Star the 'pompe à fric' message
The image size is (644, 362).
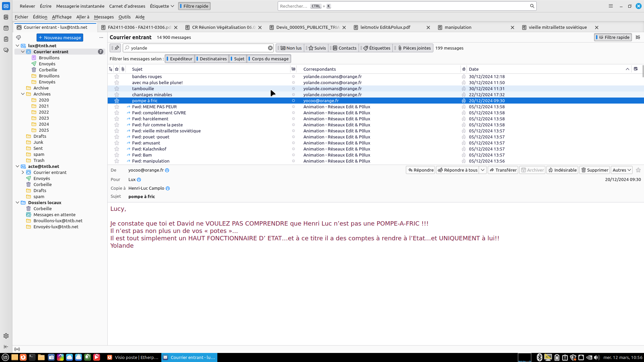117,101
